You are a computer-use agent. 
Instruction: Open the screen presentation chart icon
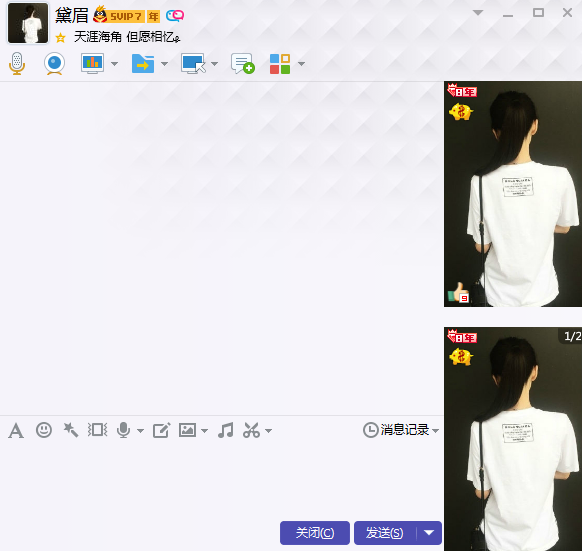click(x=92, y=63)
